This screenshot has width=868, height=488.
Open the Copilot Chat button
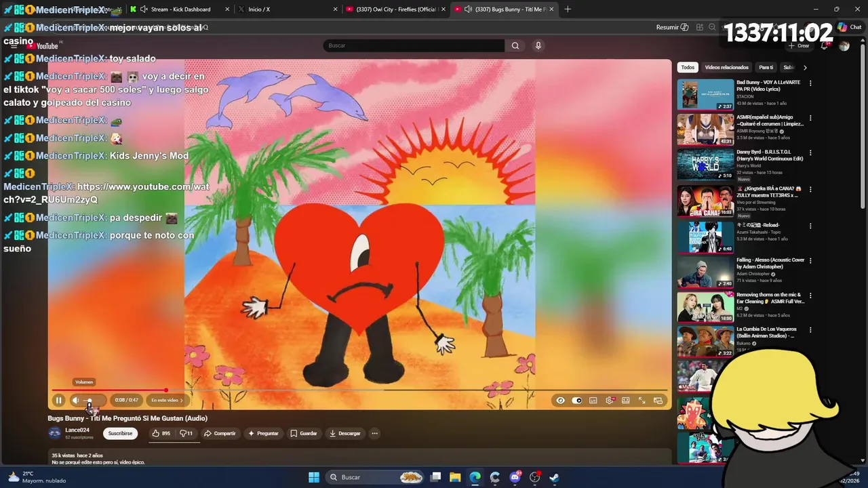[x=849, y=27]
